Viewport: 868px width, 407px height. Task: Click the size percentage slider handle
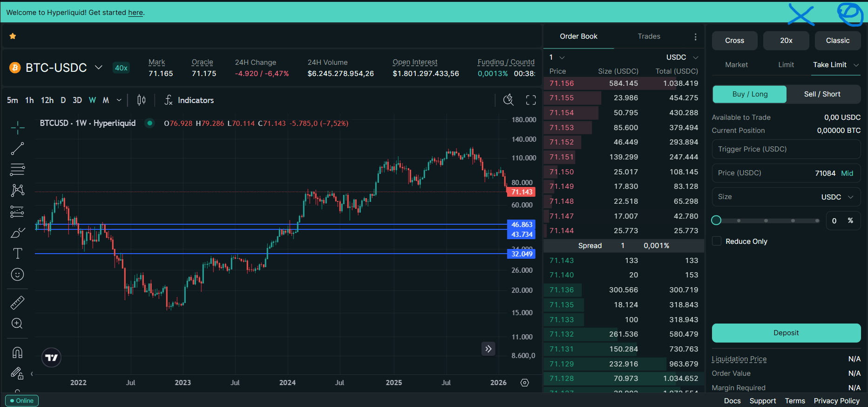[716, 221]
